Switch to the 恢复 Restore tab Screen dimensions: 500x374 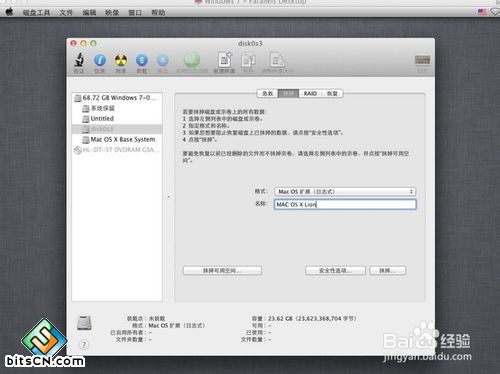(x=332, y=93)
